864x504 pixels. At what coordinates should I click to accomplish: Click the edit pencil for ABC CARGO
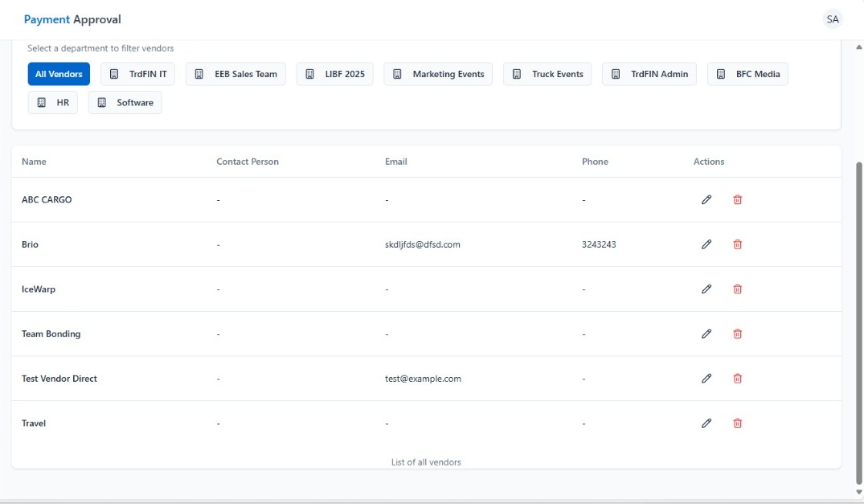(706, 199)
